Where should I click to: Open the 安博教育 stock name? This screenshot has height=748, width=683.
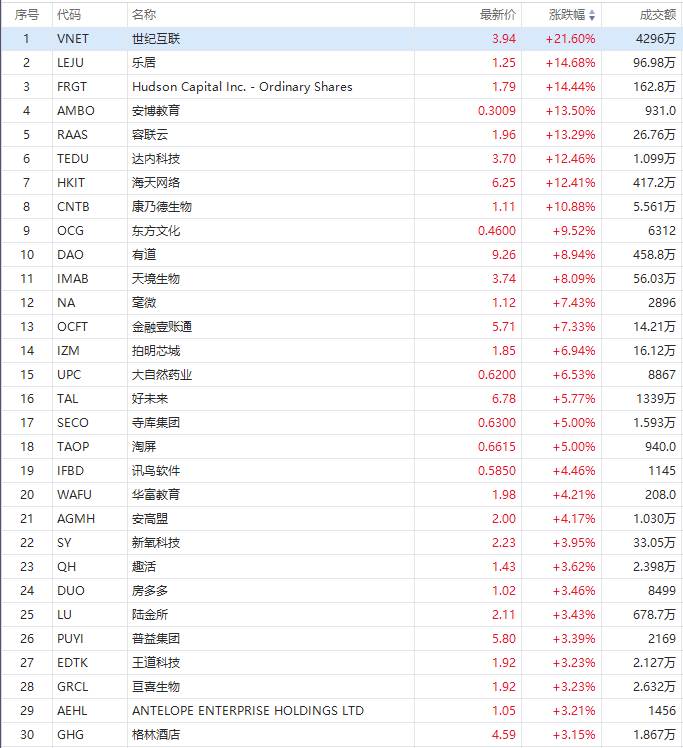coord(156,111)
